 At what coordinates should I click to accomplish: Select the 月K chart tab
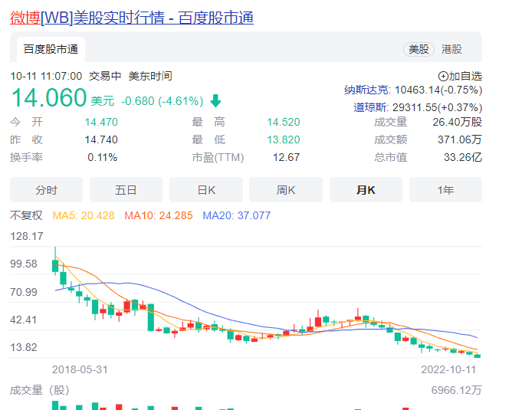point(366,190)
